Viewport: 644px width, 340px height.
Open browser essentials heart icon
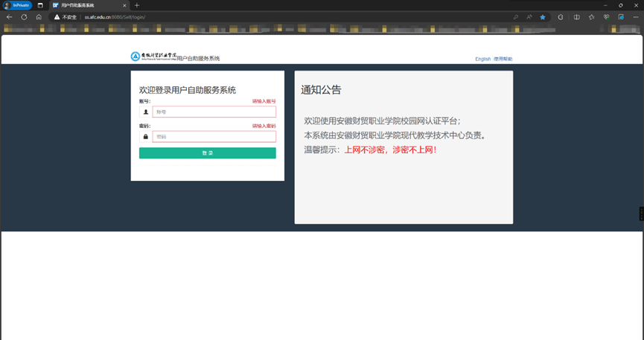pos(606,17)
